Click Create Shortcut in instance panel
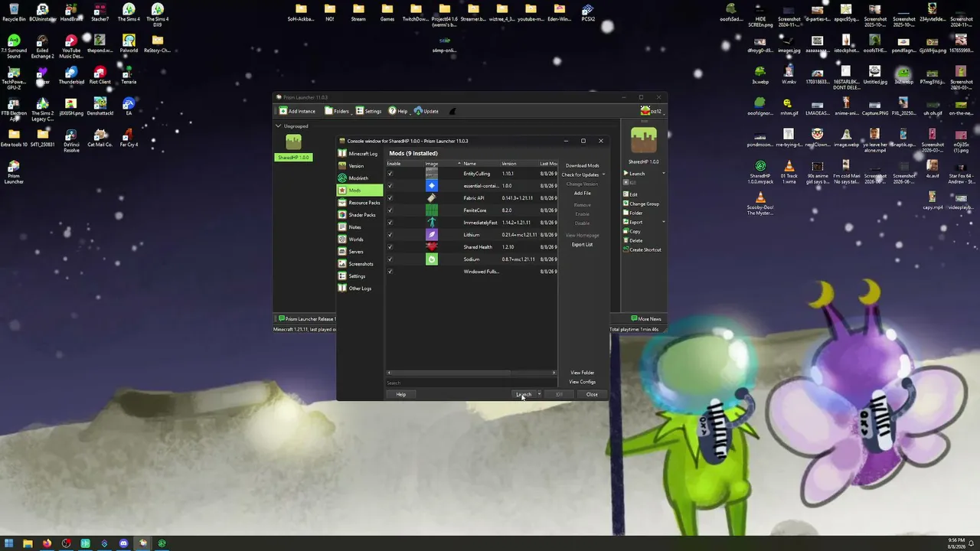This screenshot has height=551, width=980. (x=642, y=250)
